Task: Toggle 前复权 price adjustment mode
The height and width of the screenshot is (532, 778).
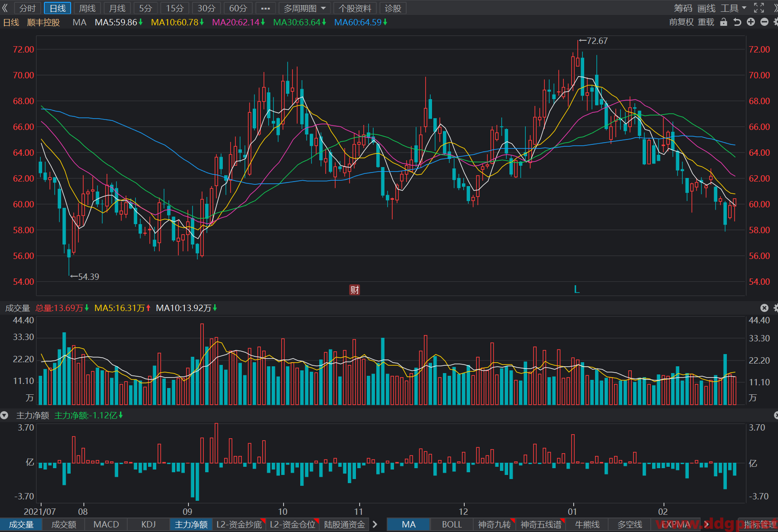Action: coord(681,22)
